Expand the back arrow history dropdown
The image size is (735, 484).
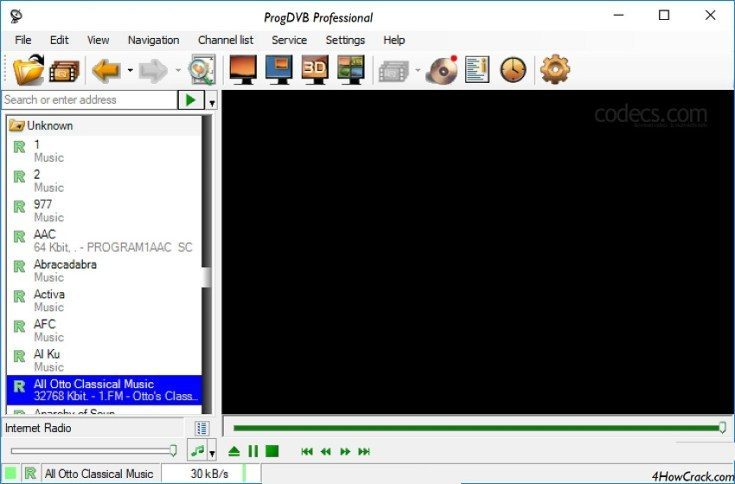(x=130, y=71)
